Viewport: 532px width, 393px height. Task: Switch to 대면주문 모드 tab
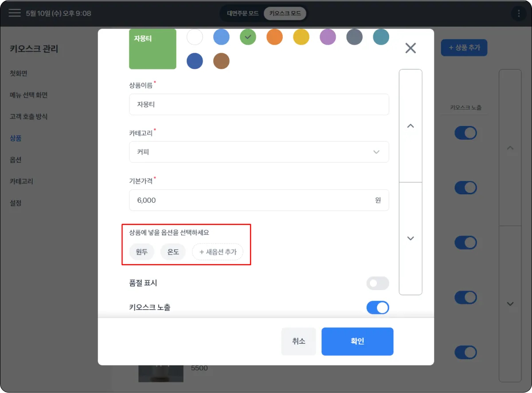point(243,13)
